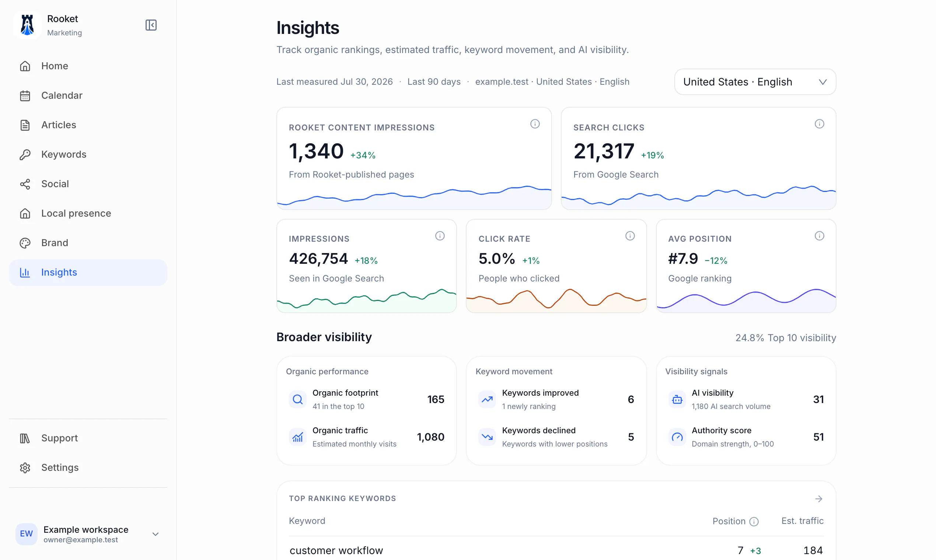Click the Organic footprint search icon
The height and width of the screenshot is (560, 936).
298,399
